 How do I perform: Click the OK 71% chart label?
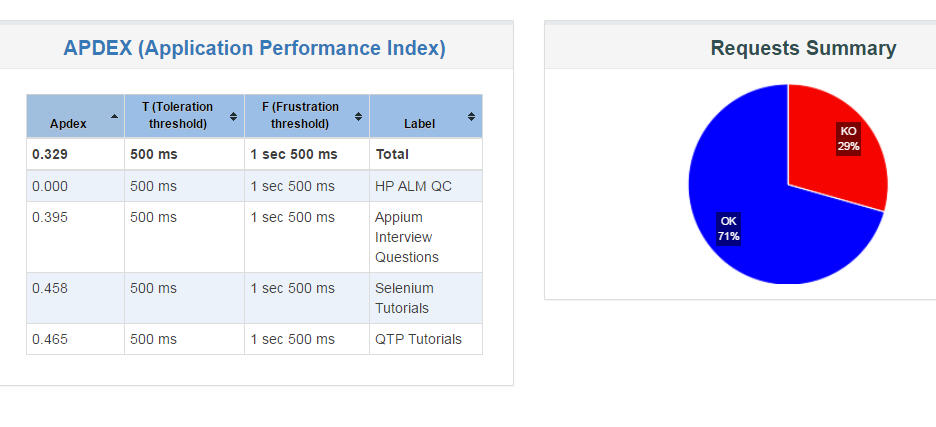pyautogui.click(x=728, y=229)
